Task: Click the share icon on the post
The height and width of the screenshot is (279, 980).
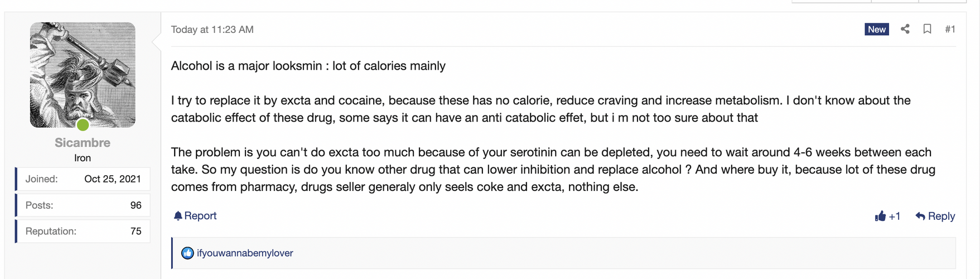Action: tap(905, 29)
